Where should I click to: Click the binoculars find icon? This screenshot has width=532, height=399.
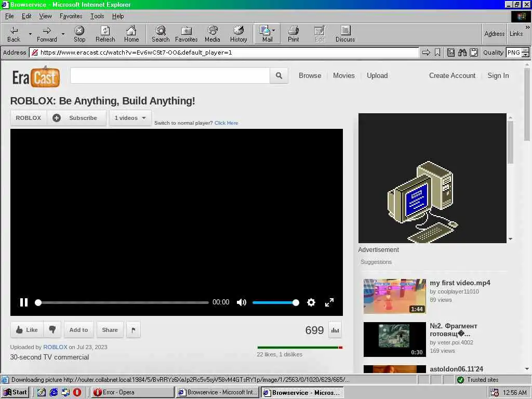point(462,52)
